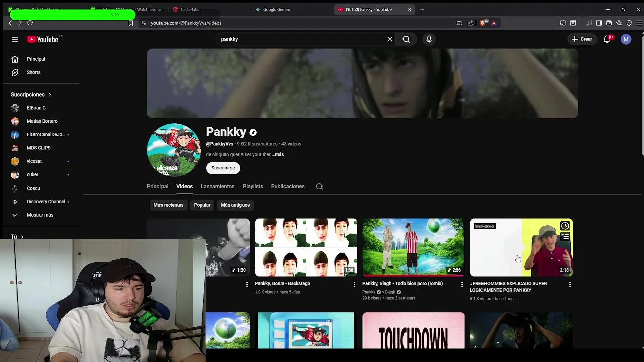This screenshot has height=362, width=644.
Task: Add #FREEHOMMIES video to queue
Action: pos(565,237)
